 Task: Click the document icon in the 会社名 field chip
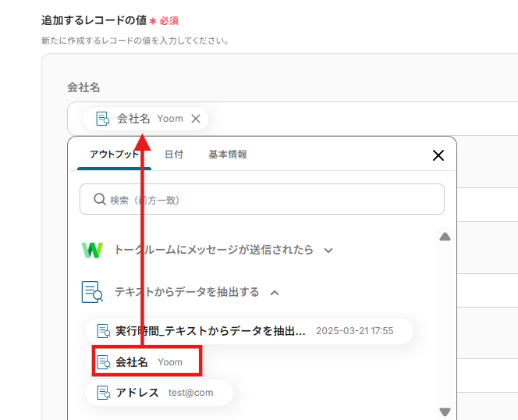click(x=103, y=119)
